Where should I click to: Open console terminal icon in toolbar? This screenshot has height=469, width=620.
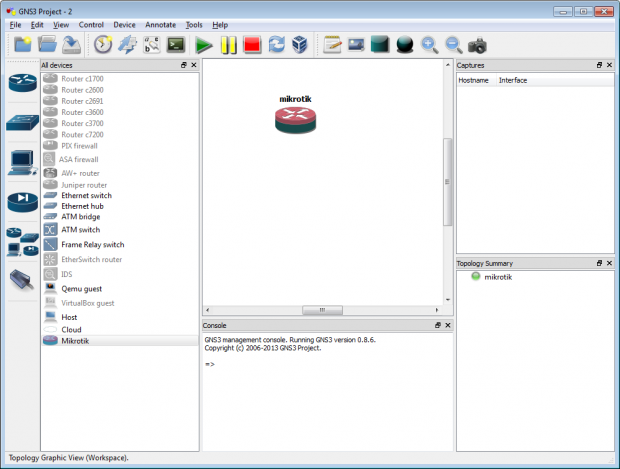[x=176, y=44]
